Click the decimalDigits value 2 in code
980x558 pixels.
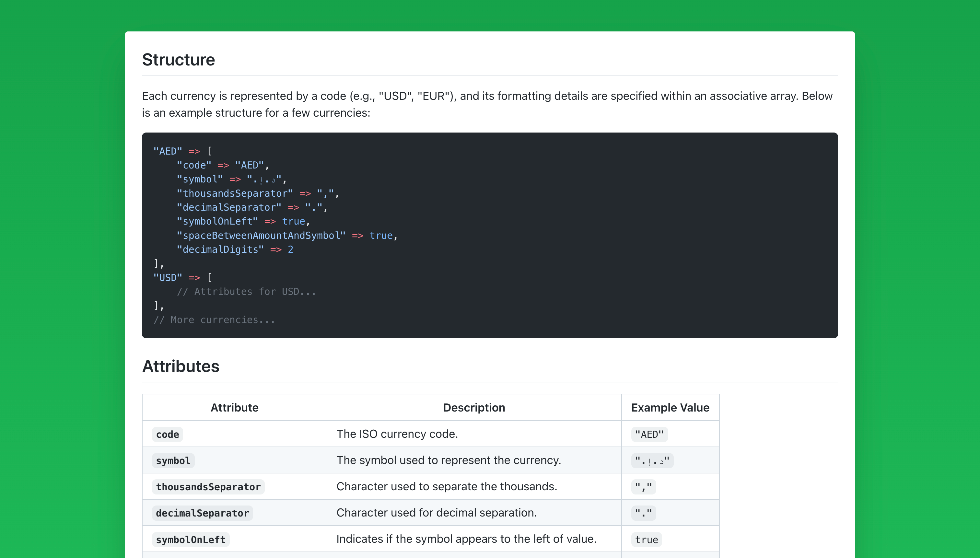(290, 250)
